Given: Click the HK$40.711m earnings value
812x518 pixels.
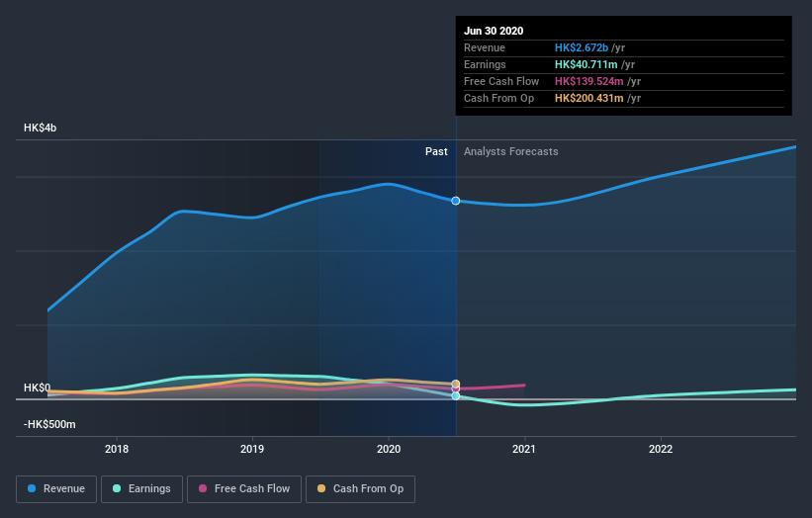Looking at the screenshot, I should pyautogui.click(x=586, y=64).
